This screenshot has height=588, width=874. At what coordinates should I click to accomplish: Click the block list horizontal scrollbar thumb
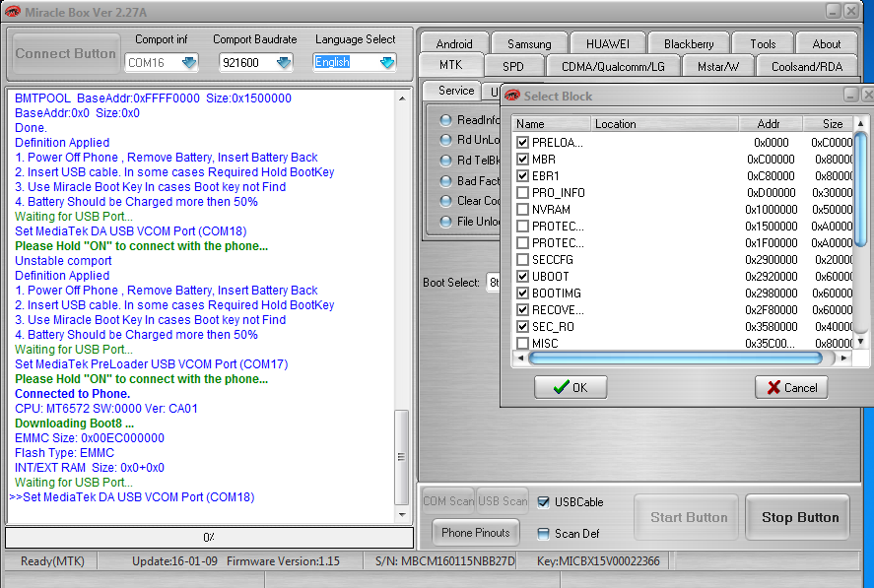tap(676, 358)
